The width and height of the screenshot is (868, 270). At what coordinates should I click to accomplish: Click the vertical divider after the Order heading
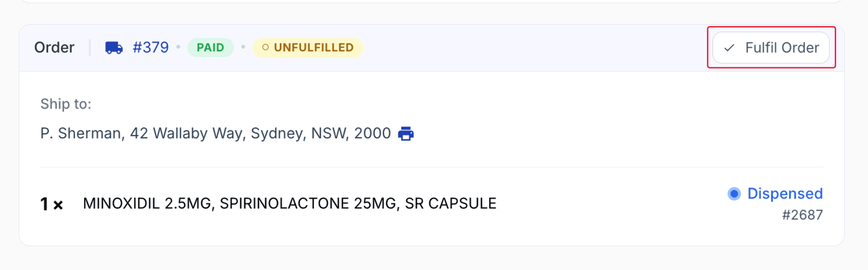click(x=90, y=48)
